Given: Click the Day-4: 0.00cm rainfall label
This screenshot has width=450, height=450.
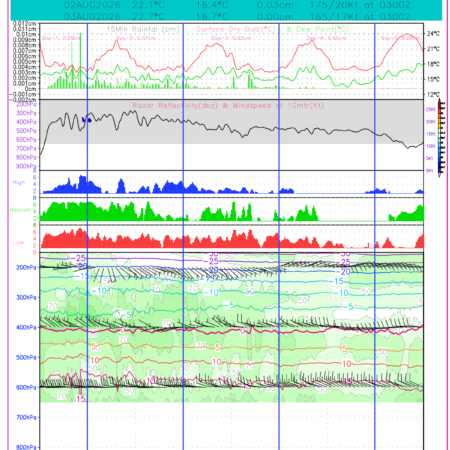Looking at the screenshot, I should coord(327,38).
